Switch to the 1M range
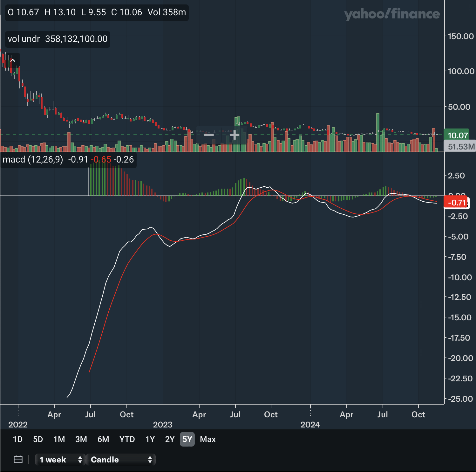The width and height of the screenshot is (476, 472). (59, 439)
